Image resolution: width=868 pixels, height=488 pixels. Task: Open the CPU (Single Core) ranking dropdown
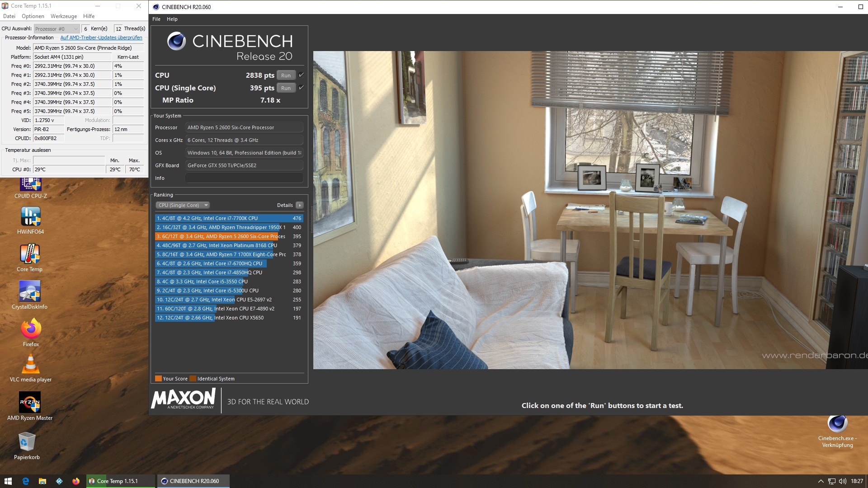(183, 205)
